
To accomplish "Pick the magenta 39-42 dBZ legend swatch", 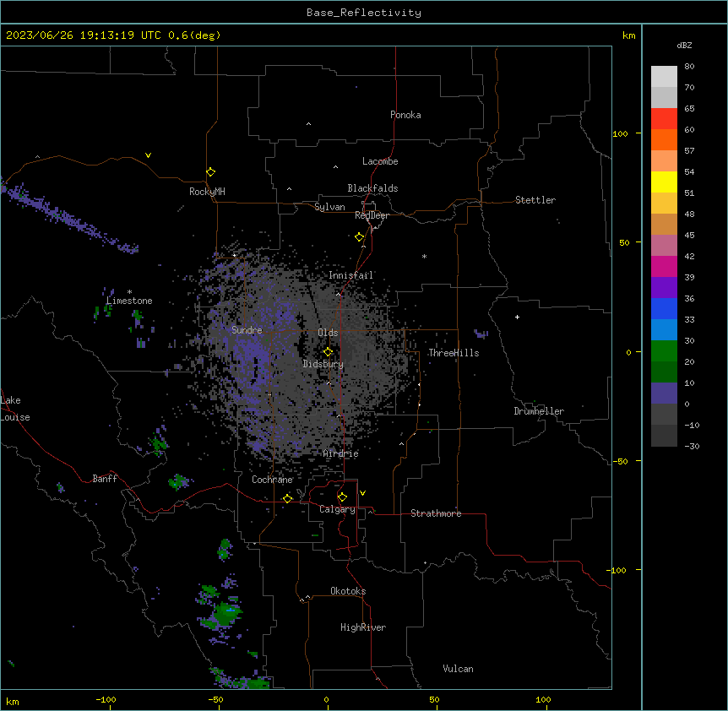I will 664,266.
